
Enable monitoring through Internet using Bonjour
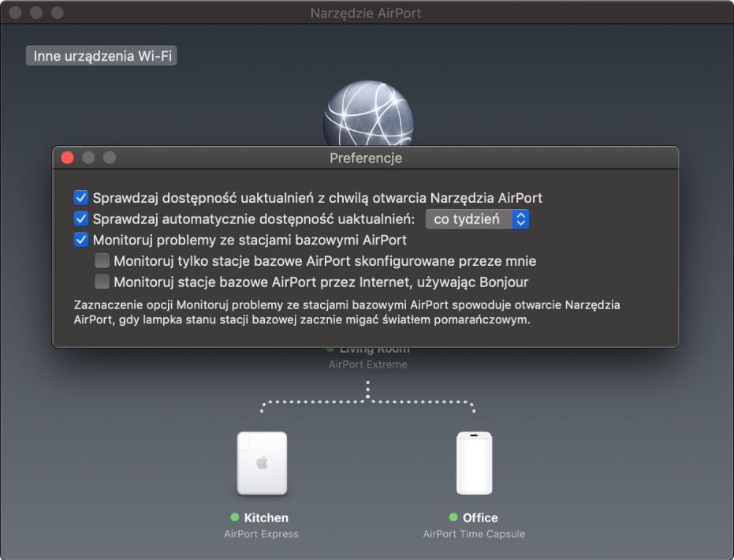[102, 282]
